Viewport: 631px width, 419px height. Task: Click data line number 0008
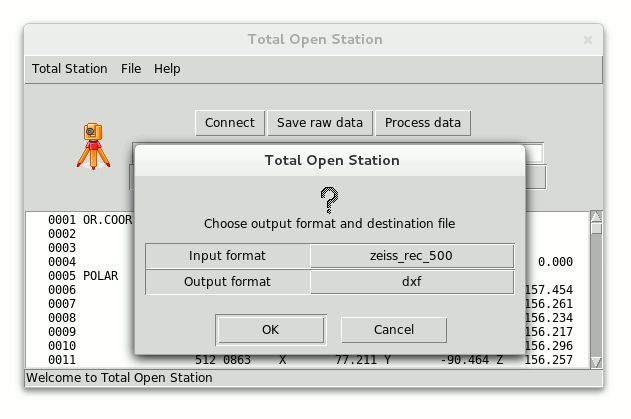click(62, 318)
